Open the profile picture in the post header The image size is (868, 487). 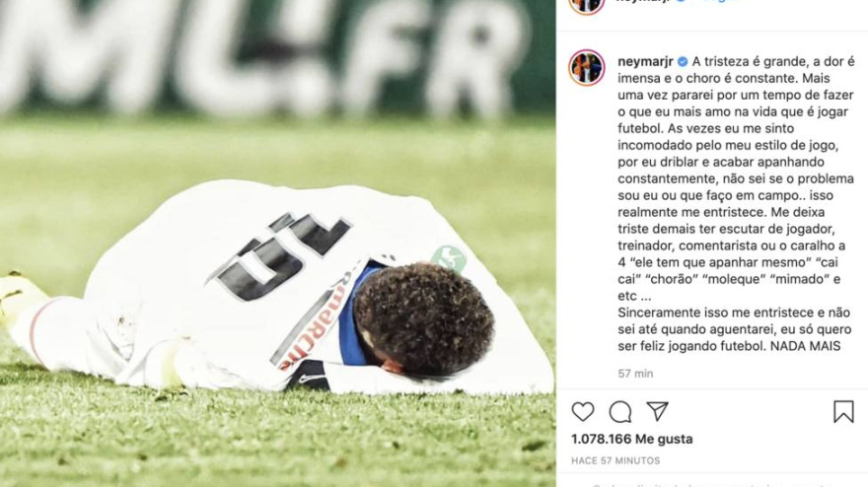(x=586, y=4)
